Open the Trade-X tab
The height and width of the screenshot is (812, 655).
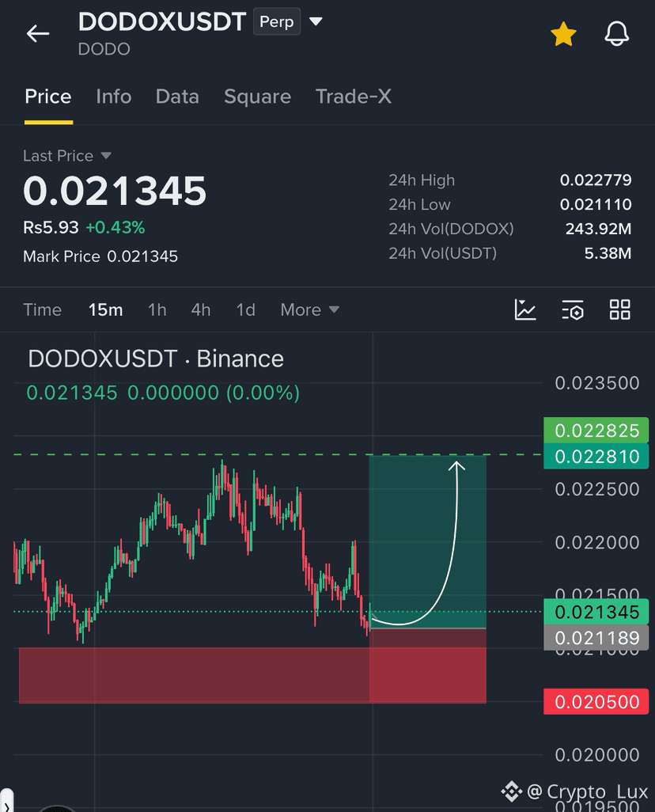coord(353,97)
